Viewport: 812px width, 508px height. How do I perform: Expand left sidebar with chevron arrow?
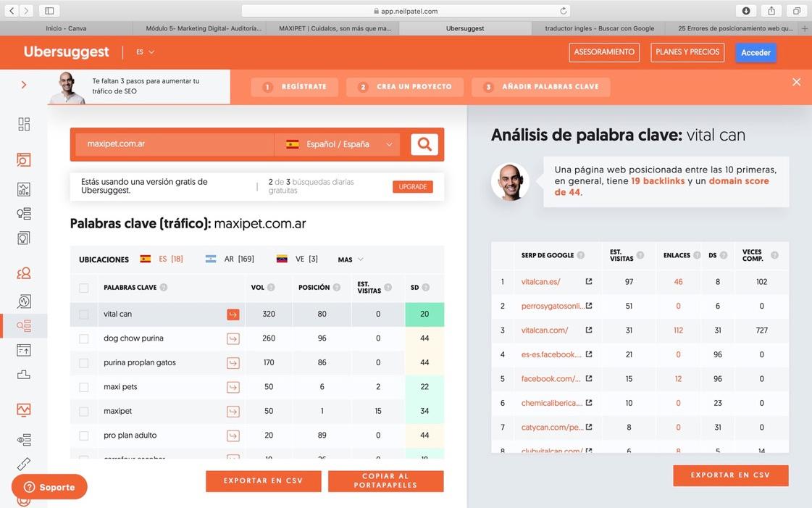coord(24,84)
